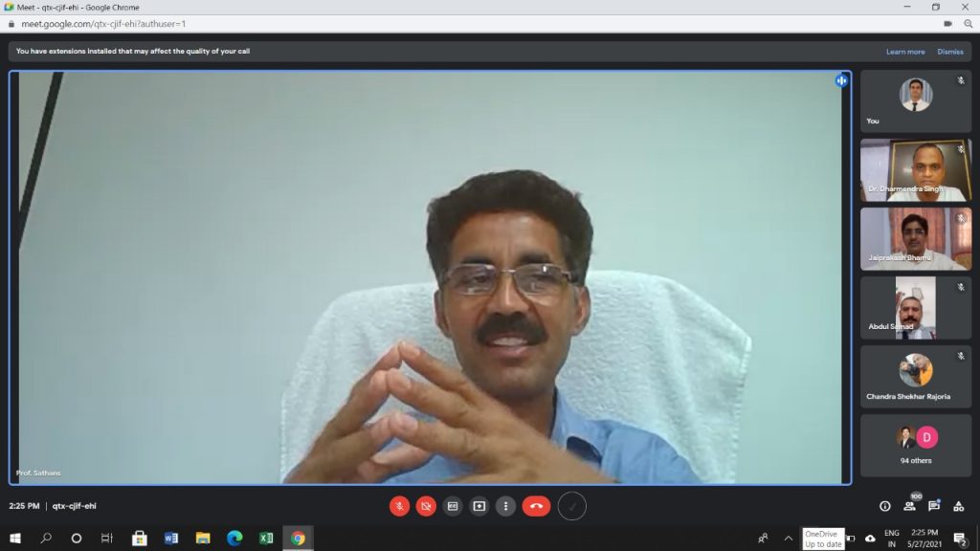Select Chandra Shekhar Rajoria's participant tile
Viewport: 980px width, 551px height.
click(916, 377)
